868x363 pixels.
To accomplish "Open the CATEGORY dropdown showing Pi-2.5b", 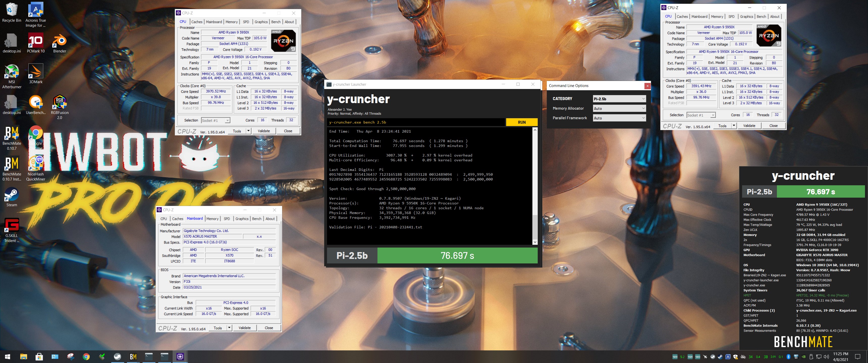I will (x=619, y=99).
